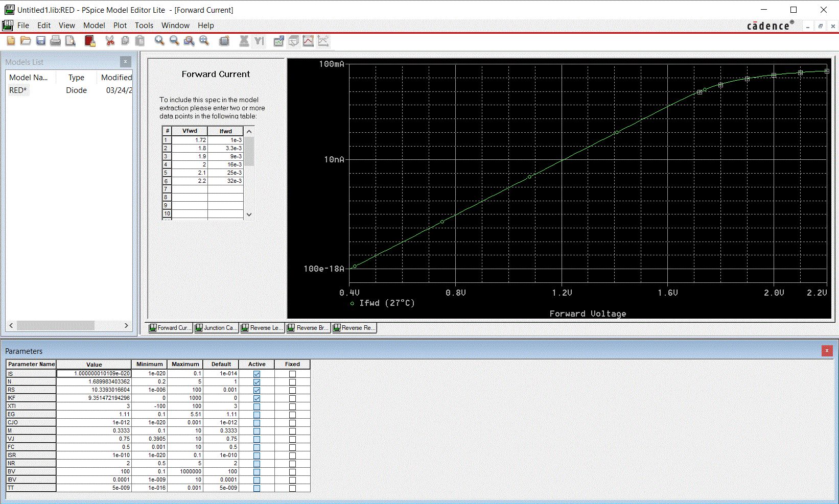Click the Zoom In magnifier icon
Image resolution: width=839 pixels, height=504 pixels.
pos(159,41)
